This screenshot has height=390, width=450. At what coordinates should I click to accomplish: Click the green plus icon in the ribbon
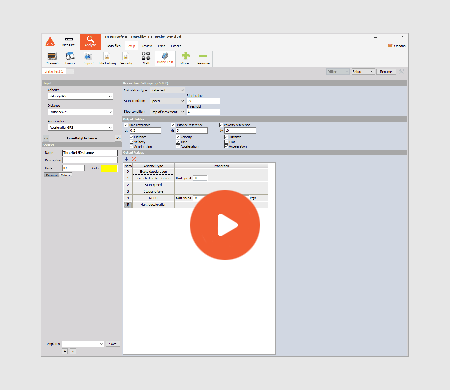pyautogui.click(x=186, y=56)
